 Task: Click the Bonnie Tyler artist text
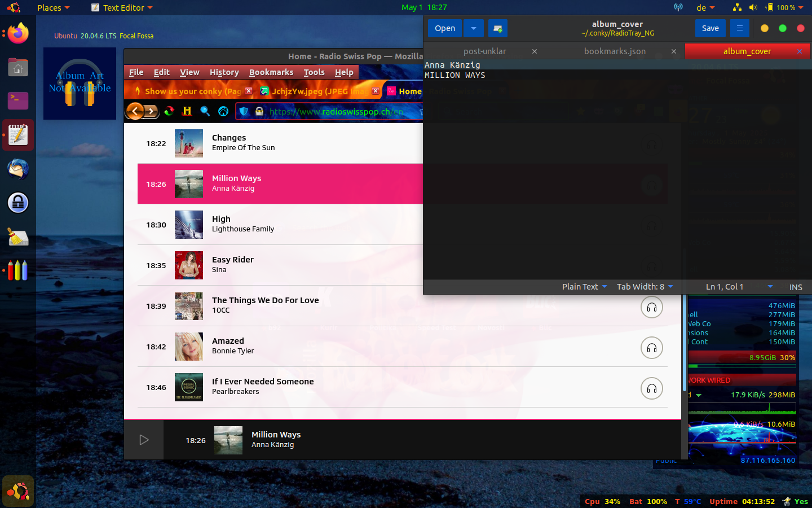pyautogui.click(x=233, y=351)
